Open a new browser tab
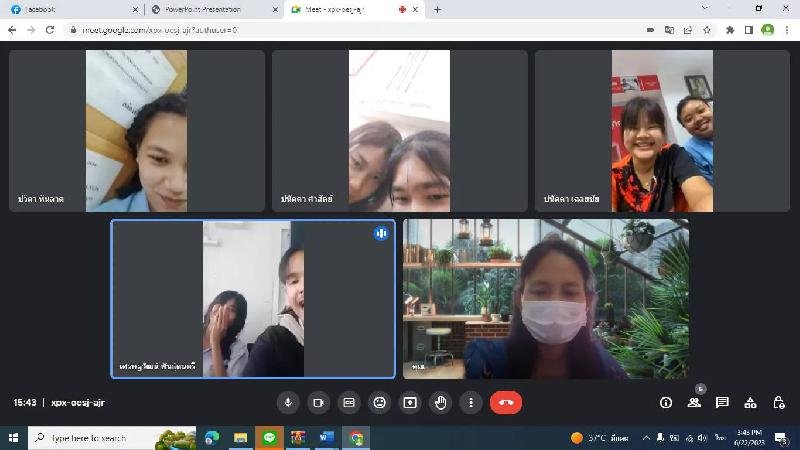 (437, 9)
